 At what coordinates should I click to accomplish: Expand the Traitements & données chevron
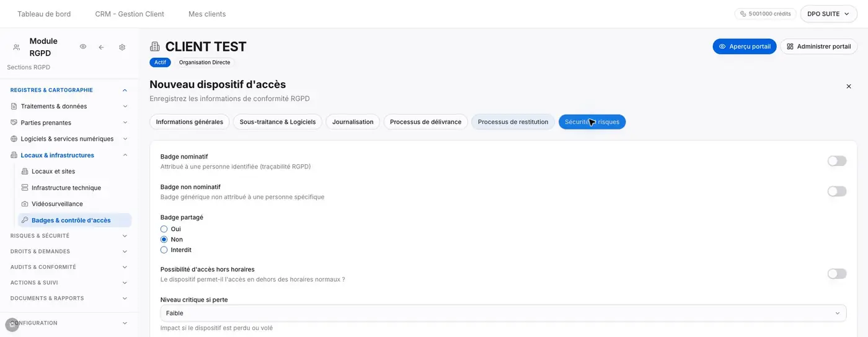click(125, 107)
